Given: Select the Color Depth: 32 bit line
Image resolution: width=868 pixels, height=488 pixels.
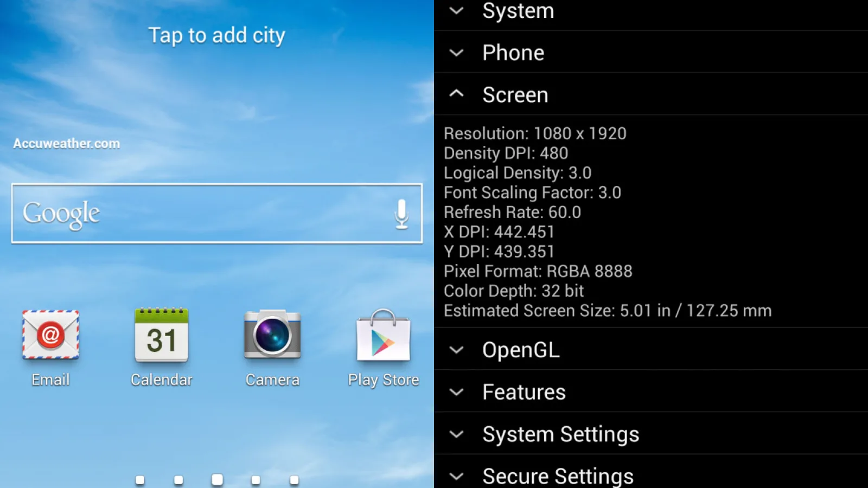Looking at the screenshot, I should click(514, 291).
